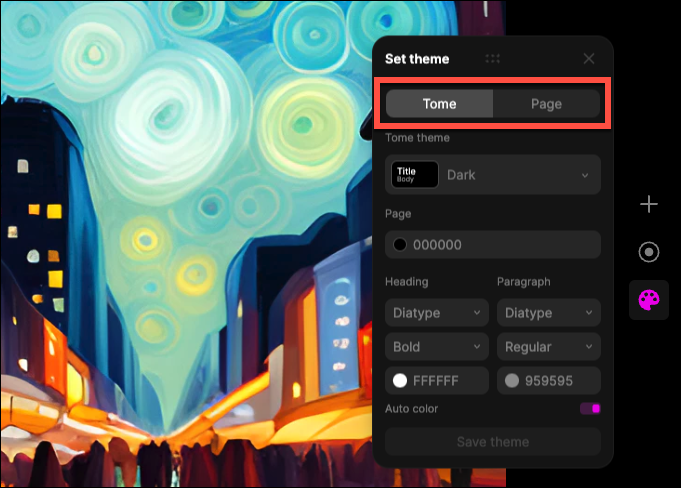Open the Heading weight Bold dropdown
Viewport: 681px width, 488px height.
tap(437, 347)
